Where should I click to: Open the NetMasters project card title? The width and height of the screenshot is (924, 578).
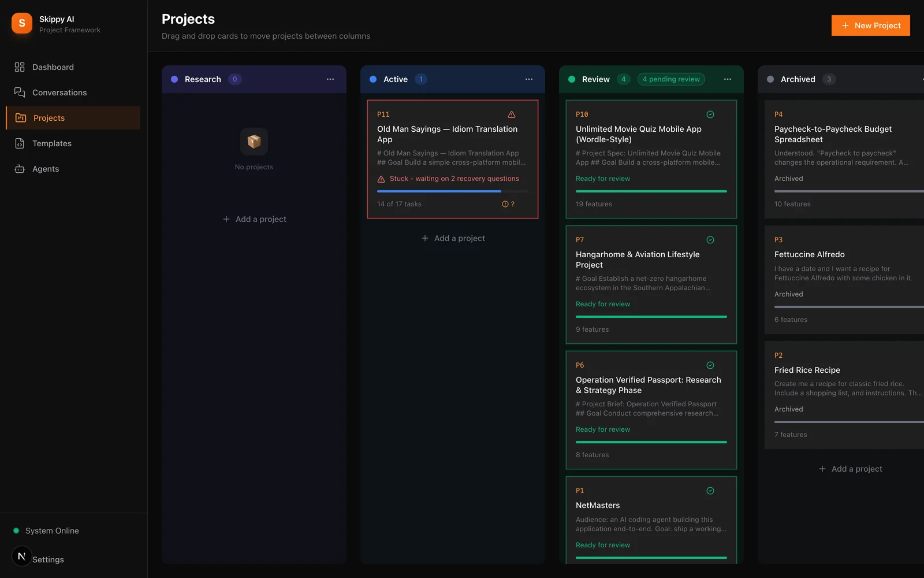[598, 505]
